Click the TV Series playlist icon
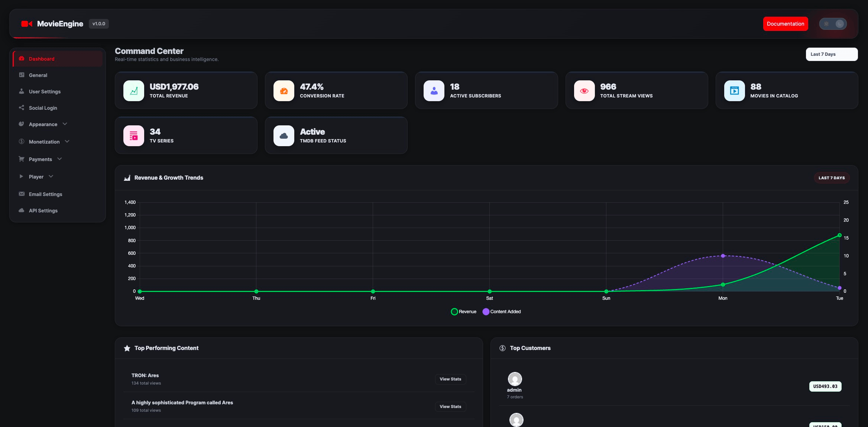 click(x=134, y=136)
